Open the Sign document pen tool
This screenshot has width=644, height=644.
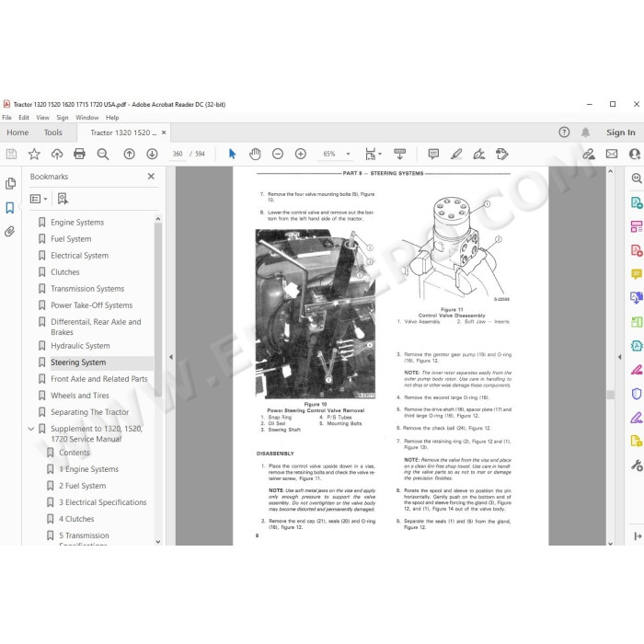[x=479, y=154]
